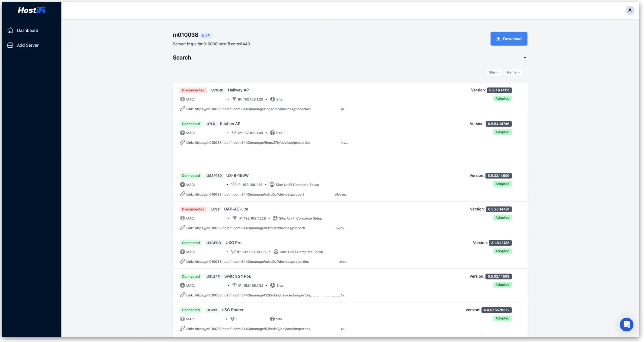Click the version badge 4.4.57.5578372 on USG Router
This screenshot has height=342, width=644.
pos(496,310)
